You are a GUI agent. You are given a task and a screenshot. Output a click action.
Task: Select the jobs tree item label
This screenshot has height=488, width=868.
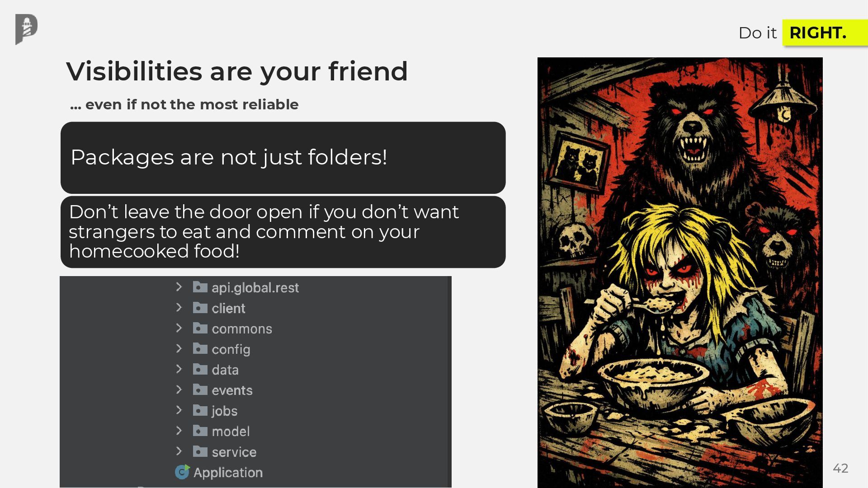click(225, 411)
